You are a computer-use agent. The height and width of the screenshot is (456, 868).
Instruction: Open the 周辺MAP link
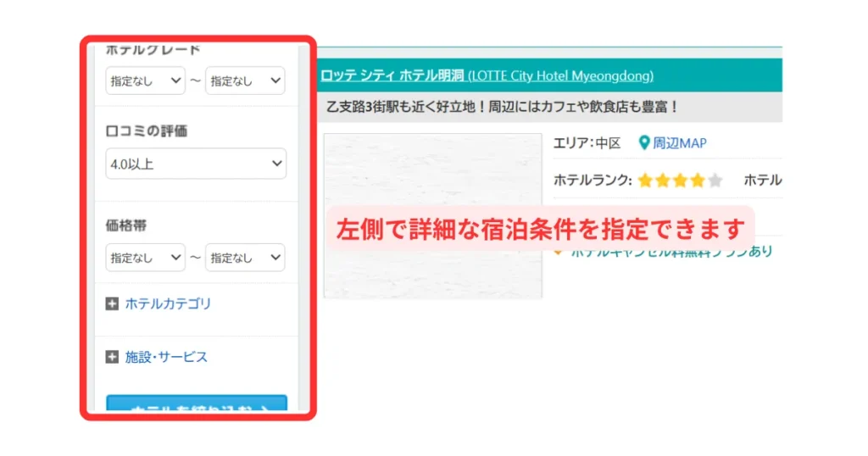coord(679,143)
